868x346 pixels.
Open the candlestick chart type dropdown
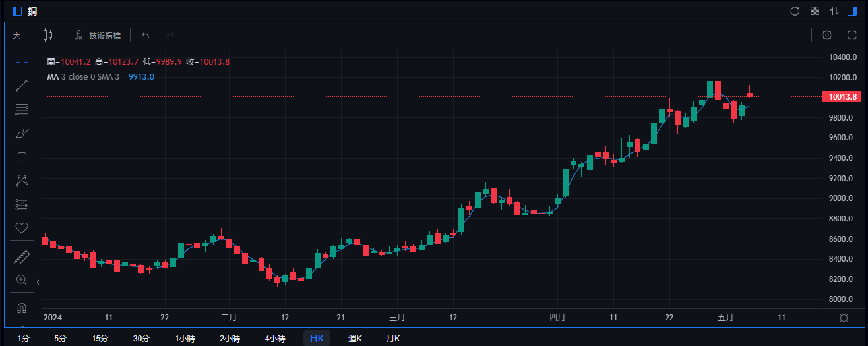coord(47,35)
